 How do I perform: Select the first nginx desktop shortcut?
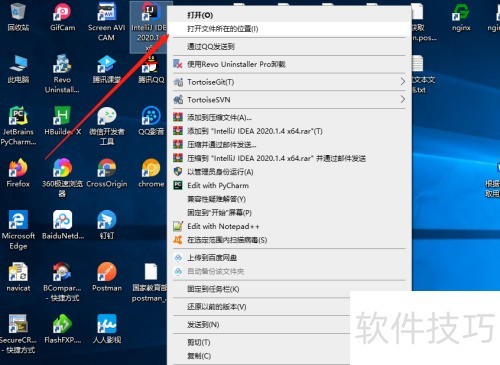coord(461,17)
